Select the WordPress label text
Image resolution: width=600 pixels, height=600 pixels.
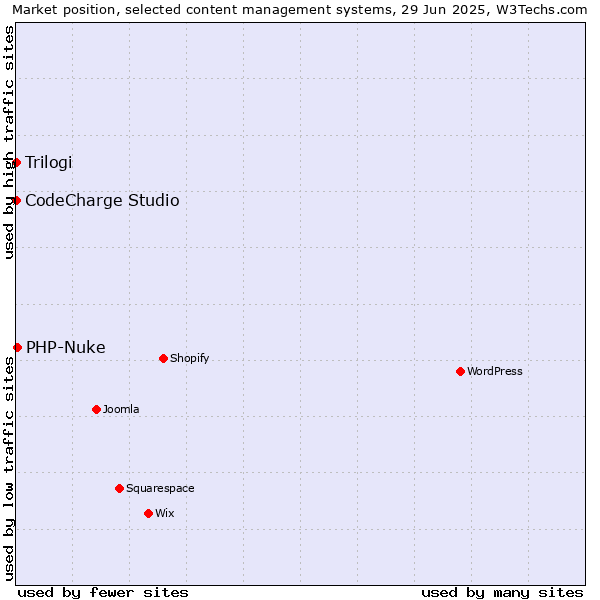tap(494, 371)
